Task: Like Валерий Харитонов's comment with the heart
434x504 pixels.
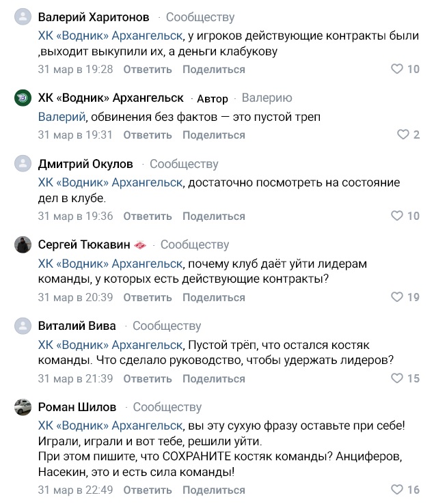Action: [x=396, y=69]
